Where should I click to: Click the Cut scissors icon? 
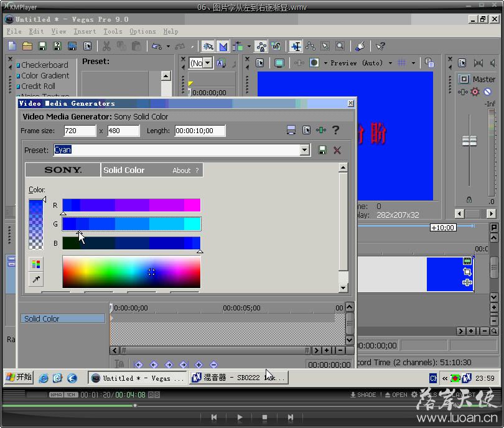[106, 46]
